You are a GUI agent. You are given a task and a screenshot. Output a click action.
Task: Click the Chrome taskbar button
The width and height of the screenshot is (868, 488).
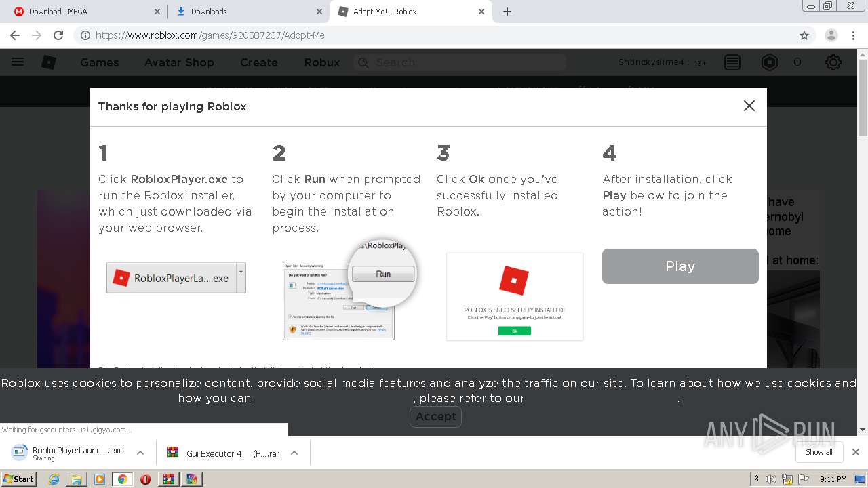(x=122, y=479)
